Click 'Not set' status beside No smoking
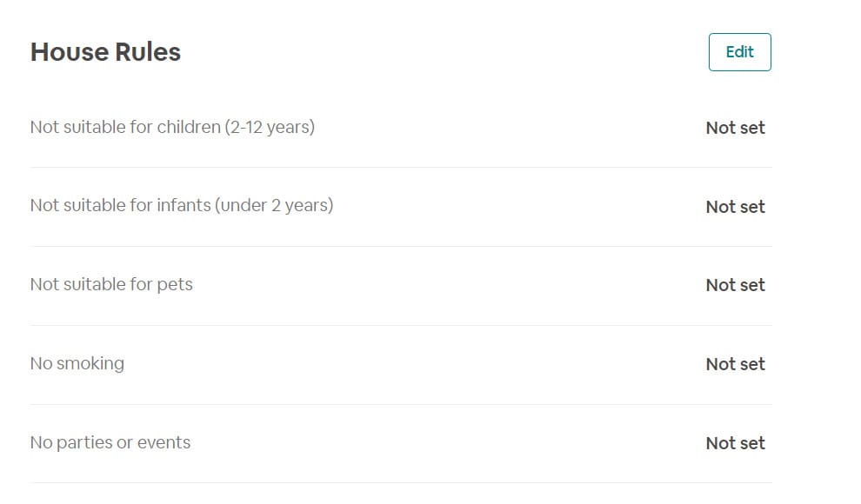 735,364
